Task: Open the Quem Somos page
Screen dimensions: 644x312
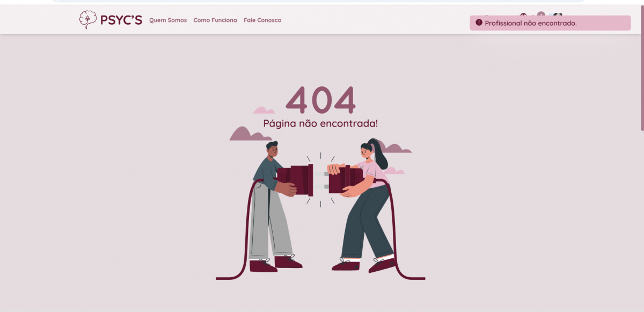Action: [168, 20]
